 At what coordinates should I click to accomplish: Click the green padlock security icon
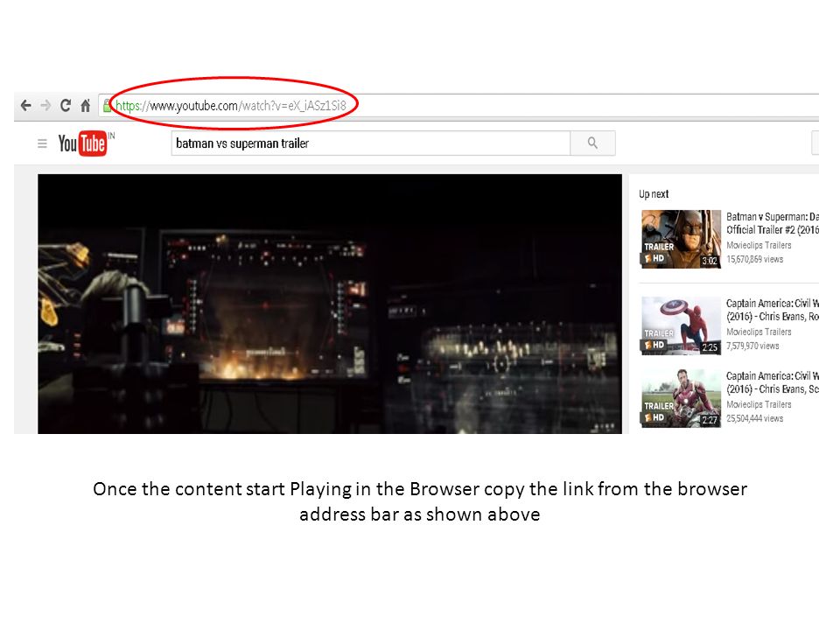[107, 106]
